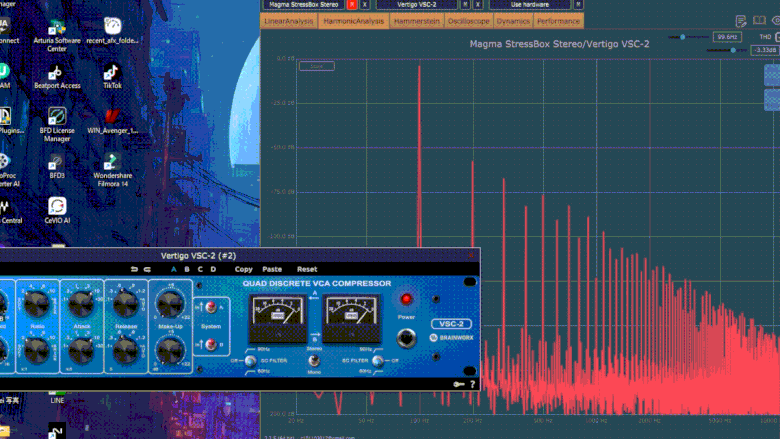Open the VSC-2 help question mark
This screenshot has width=780, height=439.
472,384
